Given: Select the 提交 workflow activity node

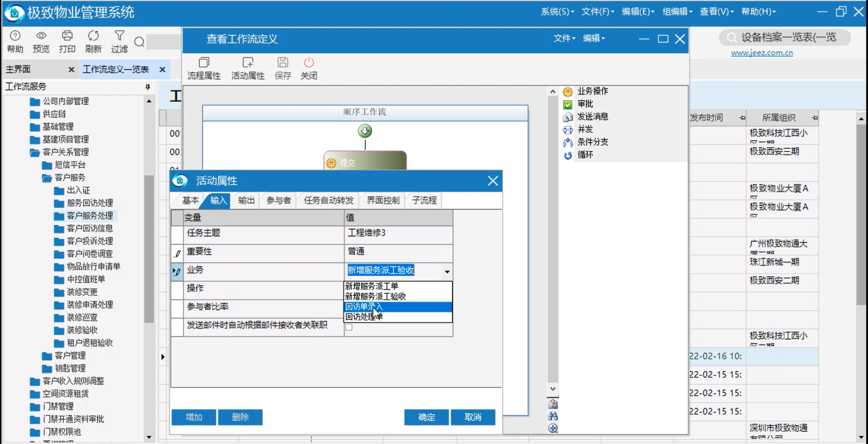Looking at the screenshot, I should [x=365, y=161].
